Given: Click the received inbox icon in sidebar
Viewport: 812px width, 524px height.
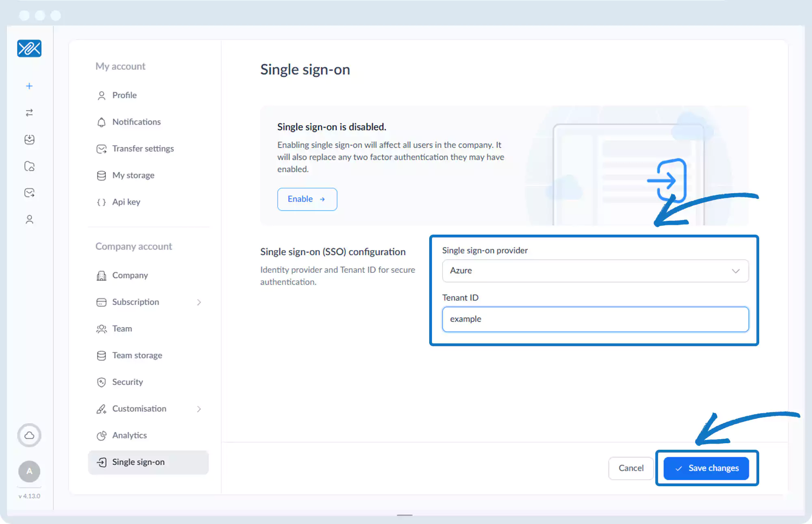Looking at the screenshot, I should 29,140.
